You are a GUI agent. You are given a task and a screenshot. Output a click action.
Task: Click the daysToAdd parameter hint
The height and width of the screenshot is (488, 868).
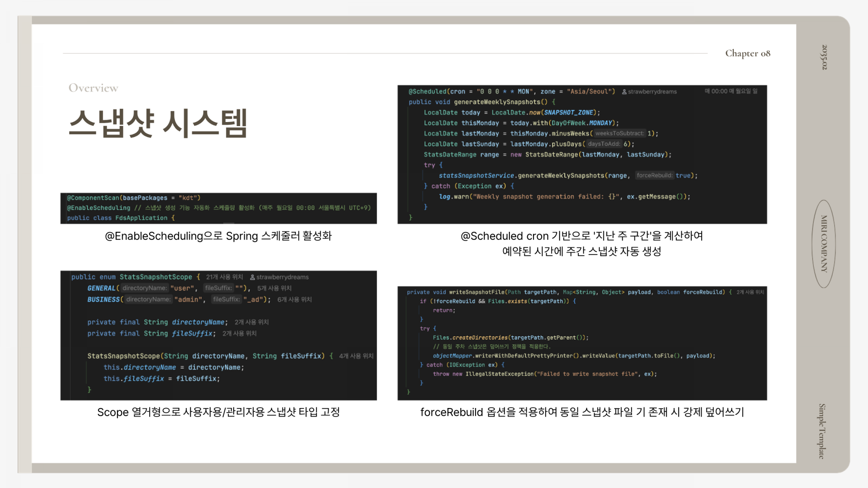(x=604, y=144)
